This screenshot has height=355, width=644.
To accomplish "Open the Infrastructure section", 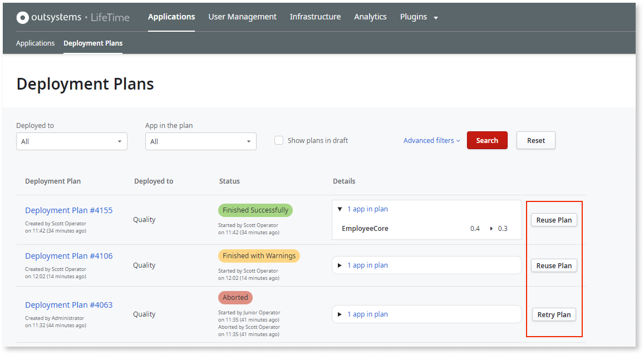I will tap(315, 17).
